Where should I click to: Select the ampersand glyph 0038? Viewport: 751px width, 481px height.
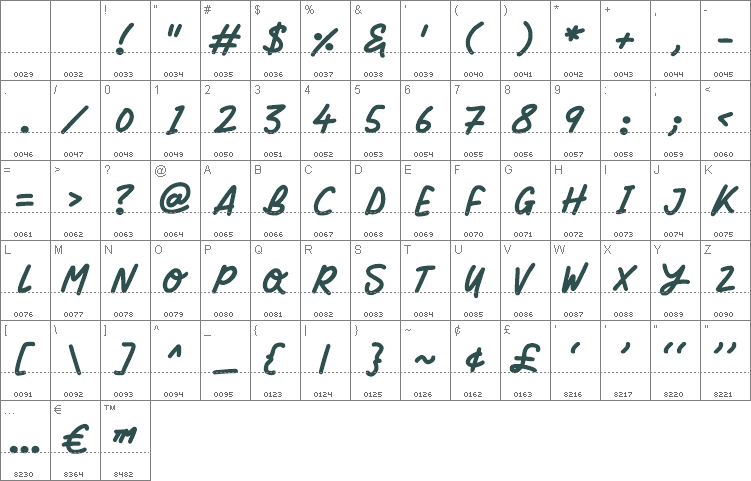376,40
